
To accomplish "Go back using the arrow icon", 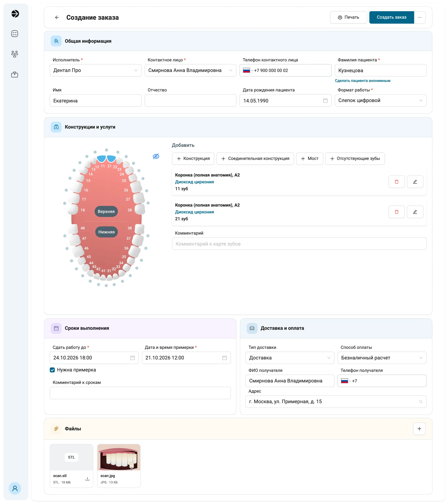I will 57,17.
